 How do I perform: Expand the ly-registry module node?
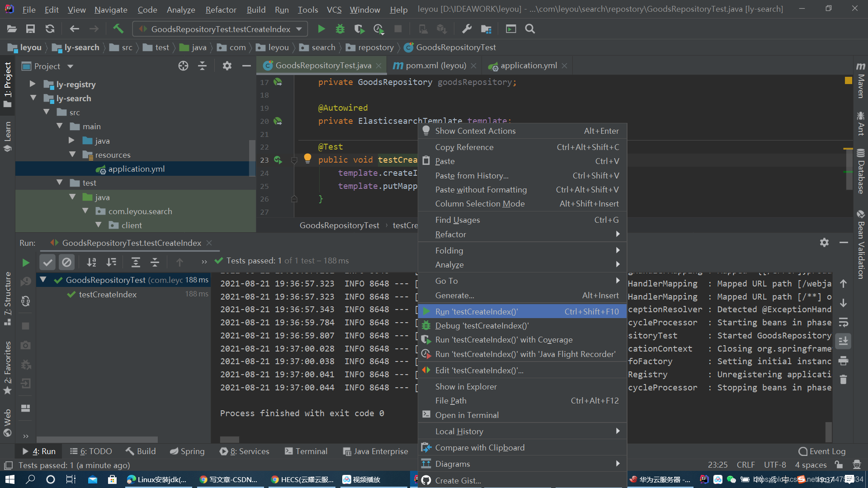[x=32, y=84]
